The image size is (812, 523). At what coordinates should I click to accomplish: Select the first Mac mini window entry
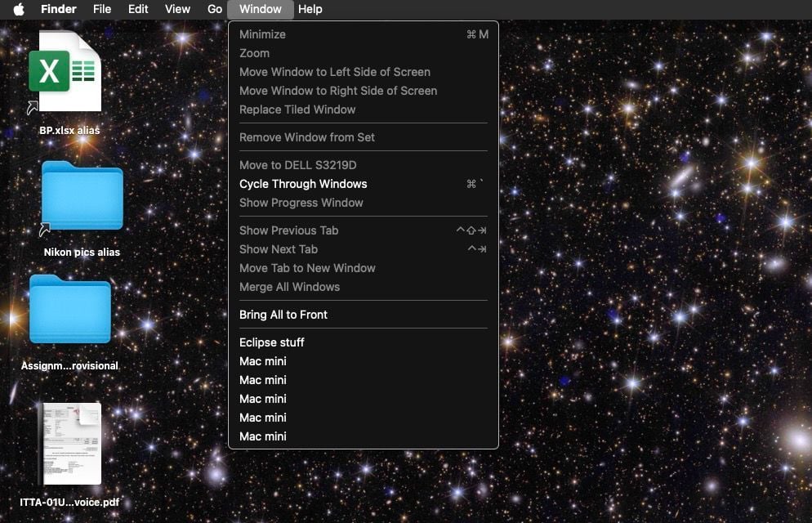click(x=263, y=360)
